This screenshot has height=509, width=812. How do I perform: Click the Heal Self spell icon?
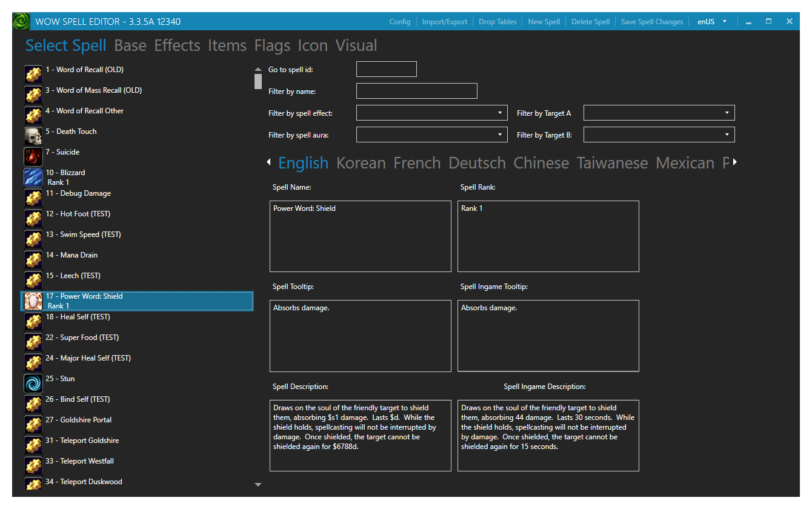33,321
